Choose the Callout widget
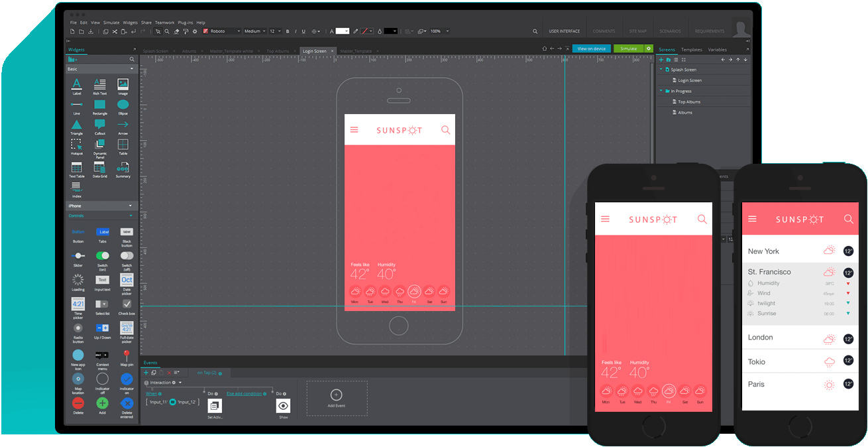The width and height of the screenshot is (868, 447). click(x=99, y=124)
